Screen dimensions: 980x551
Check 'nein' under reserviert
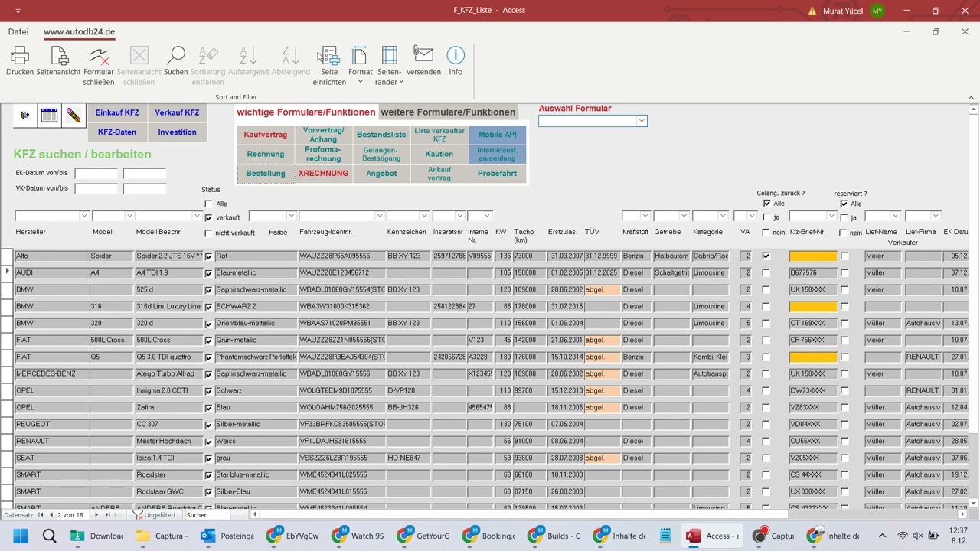[844, 233]
